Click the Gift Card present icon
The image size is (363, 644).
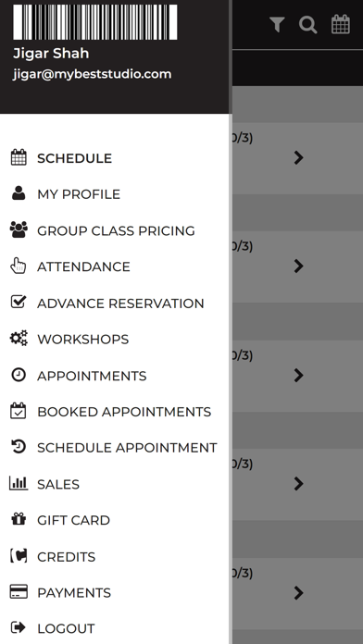point(19,520)
